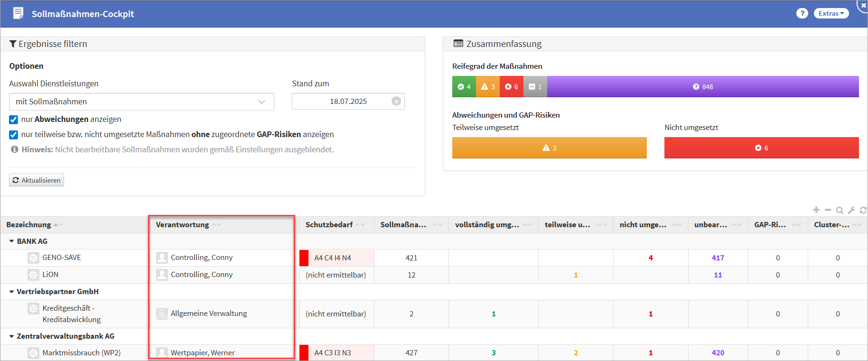Click unbearbeitet value 417 for GENO-SAVE
This screenshot has width=868, height=361.
pyautogui.click(x=718, y=258)
